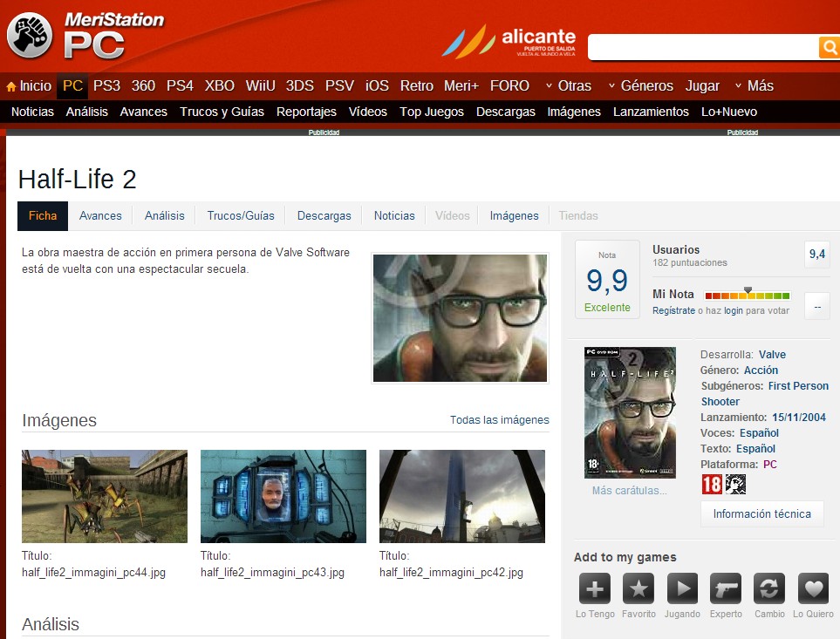This screenshot has height=639, width=840.
Task: Click the Experto gun icon
Action: (726, 588)
